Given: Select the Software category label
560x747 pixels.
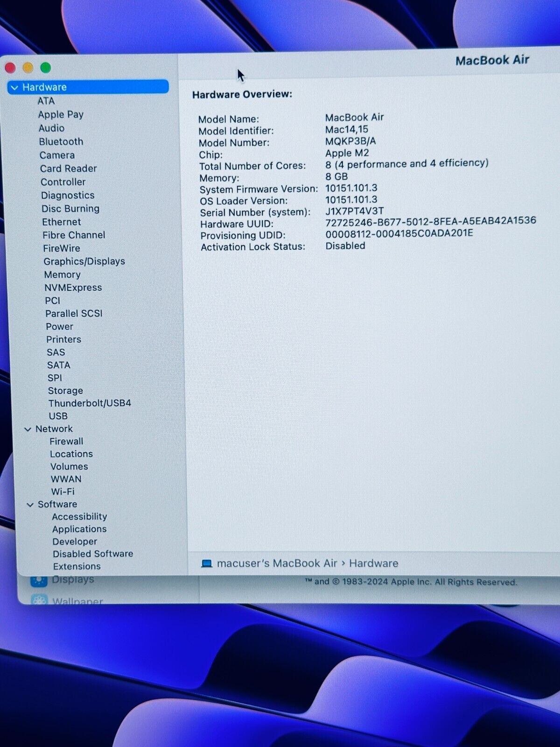Looking at the screenshot, I should [x=57, y=504].
